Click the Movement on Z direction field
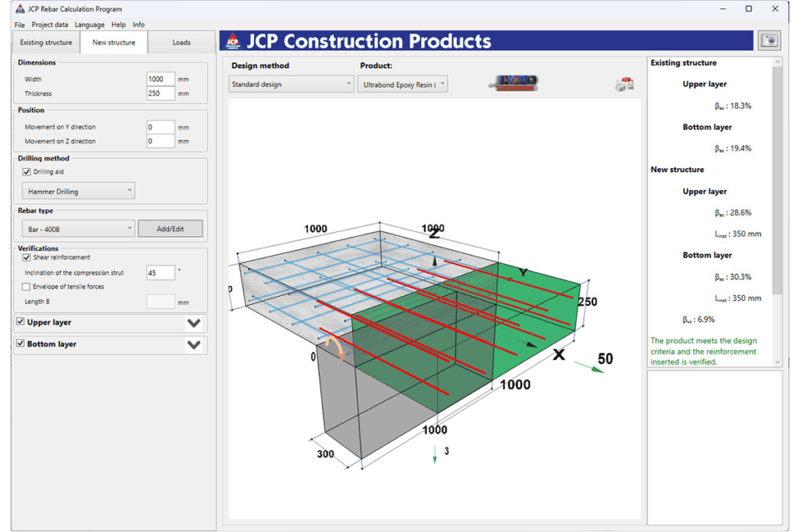798x532 pixels. point(161,141)
